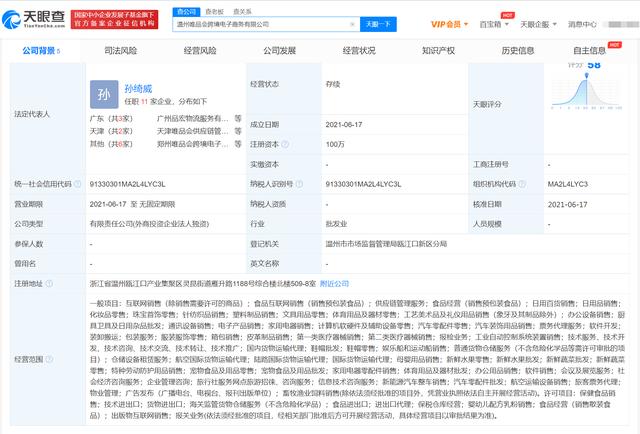Click help icon next to 组织机构代码
This screenshot has width=640, height=434.
click(x=522, y=184)
